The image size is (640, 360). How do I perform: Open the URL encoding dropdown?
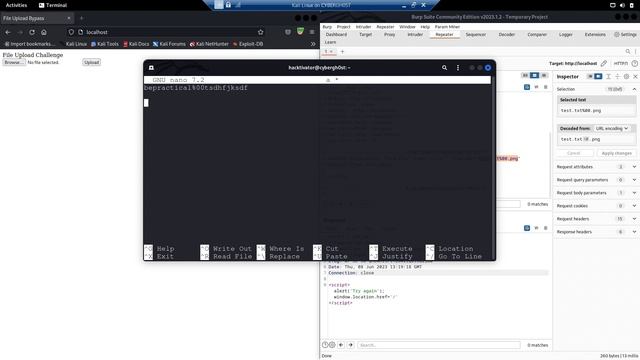point(611,128)
